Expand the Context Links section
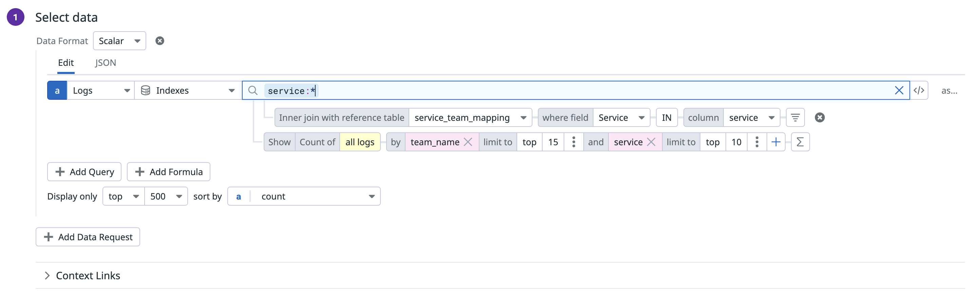 47,276
